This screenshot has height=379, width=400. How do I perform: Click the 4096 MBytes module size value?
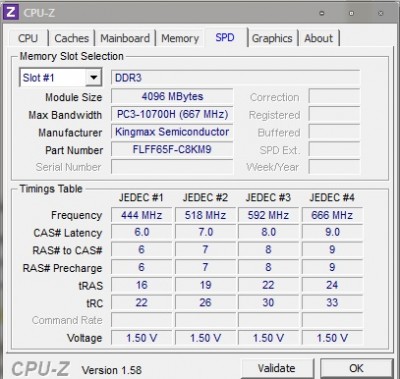click(172, 97)
